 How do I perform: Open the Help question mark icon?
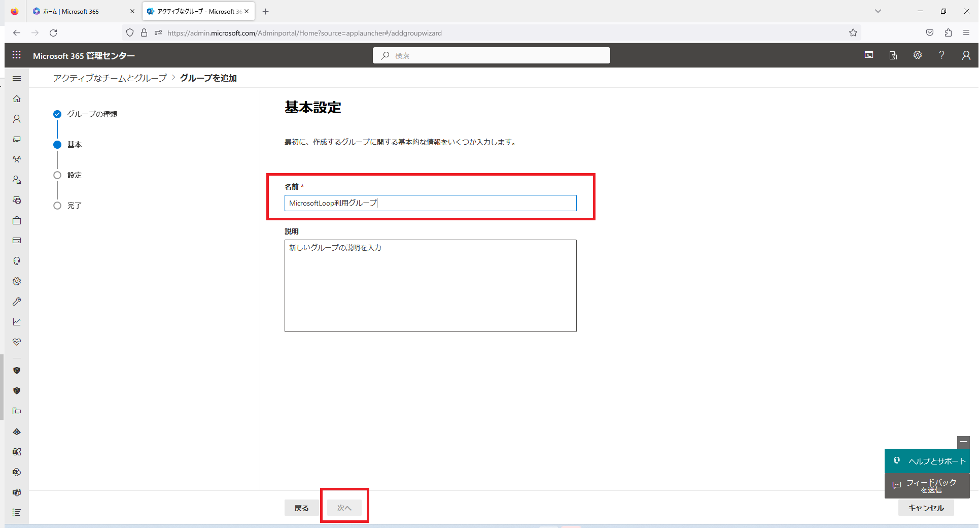point(942,55)
